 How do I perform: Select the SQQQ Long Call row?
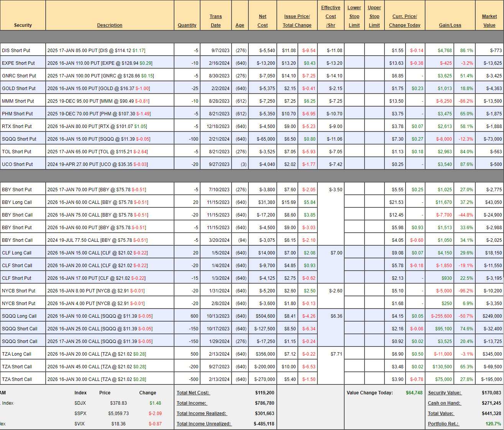pyautogui.click(x=19, y=316)
